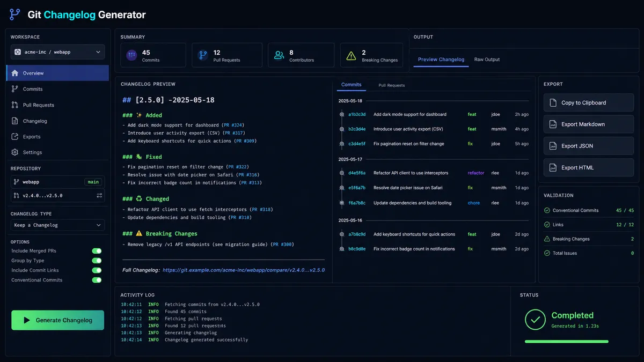Click the Breaking Changes validation warning icon

click(x=547, y=239)
